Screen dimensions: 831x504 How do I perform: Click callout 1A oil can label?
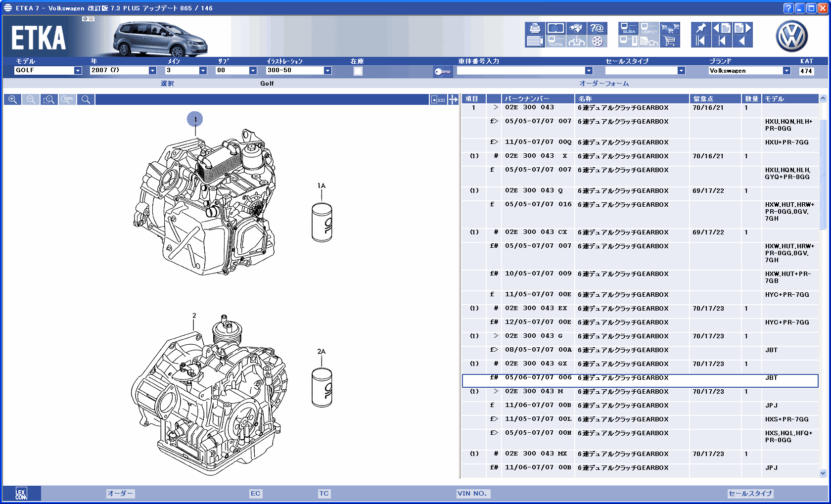(322, 186)
